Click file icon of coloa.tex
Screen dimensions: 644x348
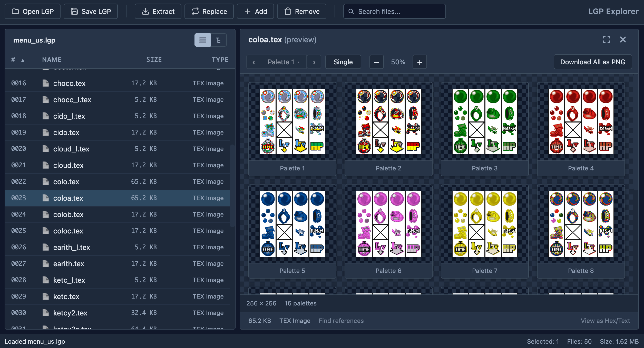pos(46,198)
